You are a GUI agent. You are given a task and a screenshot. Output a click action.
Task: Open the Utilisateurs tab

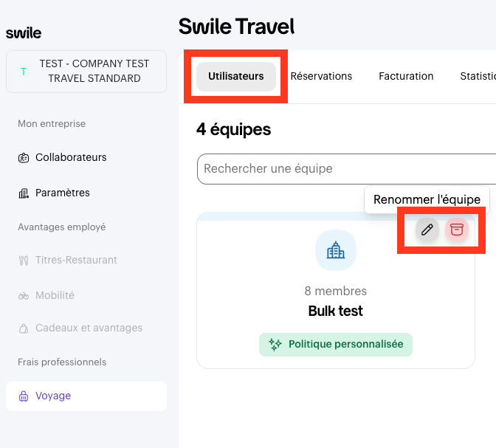pyautogui.click(x=235, y=76)
